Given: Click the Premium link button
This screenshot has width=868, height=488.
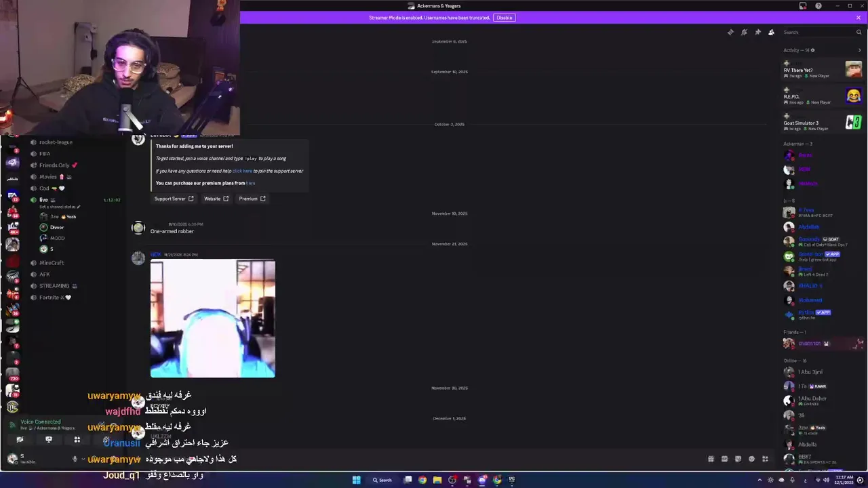Looking at the screenshot, I should (x=252, y=199).
